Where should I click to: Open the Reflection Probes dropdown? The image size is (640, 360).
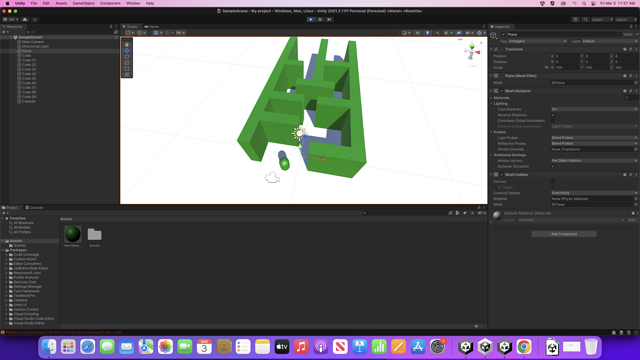click(594, 144)
